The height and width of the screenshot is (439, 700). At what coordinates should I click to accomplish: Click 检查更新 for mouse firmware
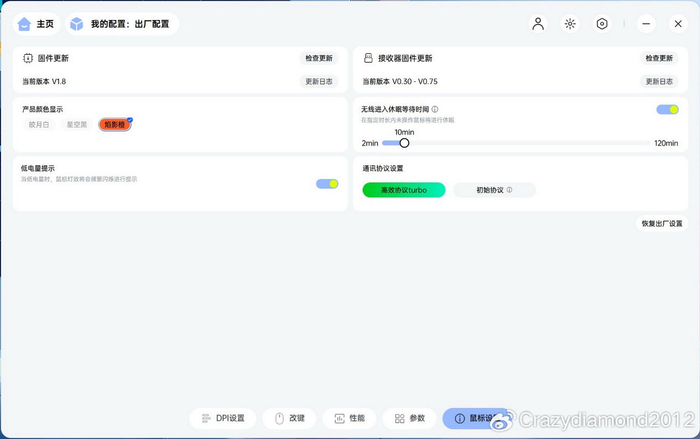(x=319, y=58)
